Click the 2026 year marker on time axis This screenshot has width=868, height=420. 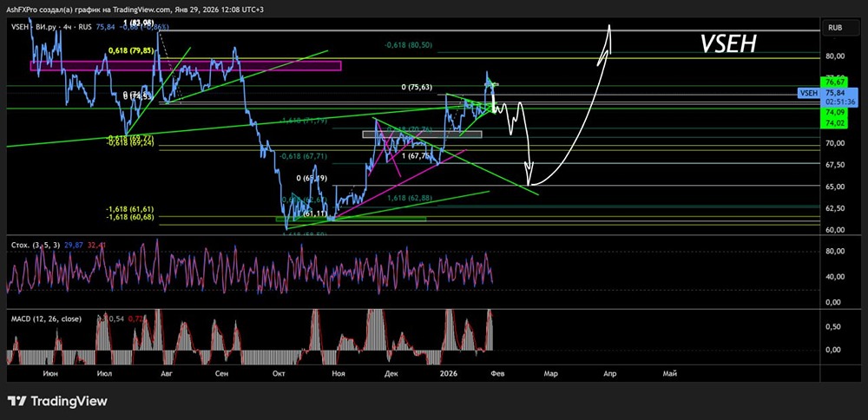449,373
